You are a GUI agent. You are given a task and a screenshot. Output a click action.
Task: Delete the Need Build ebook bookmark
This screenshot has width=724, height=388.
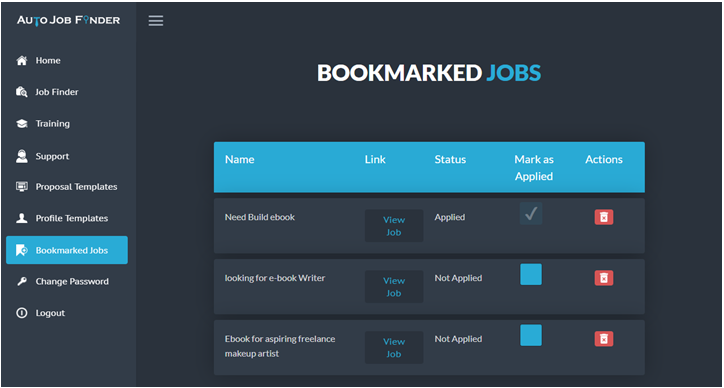click(x=603, y=217)
